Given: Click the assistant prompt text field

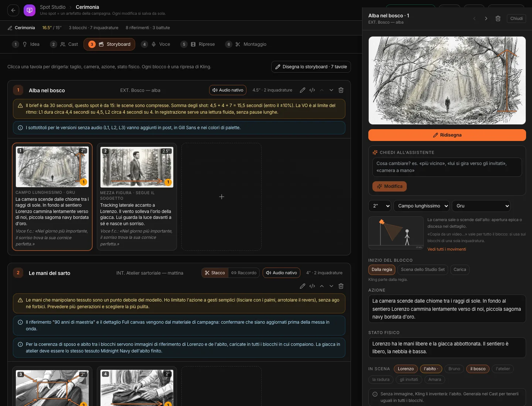Looking at the screenshot, I should tap(447, 167).
